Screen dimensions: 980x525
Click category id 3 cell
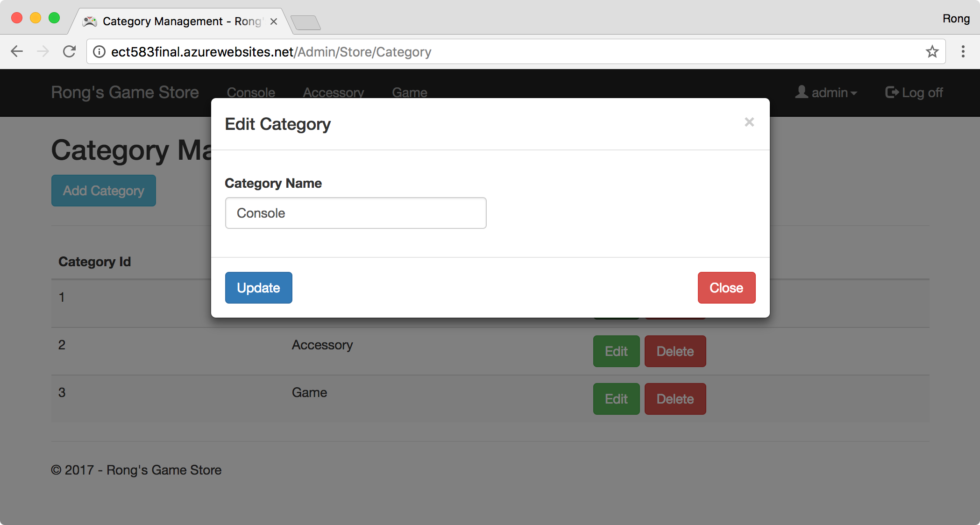(62, 393)
